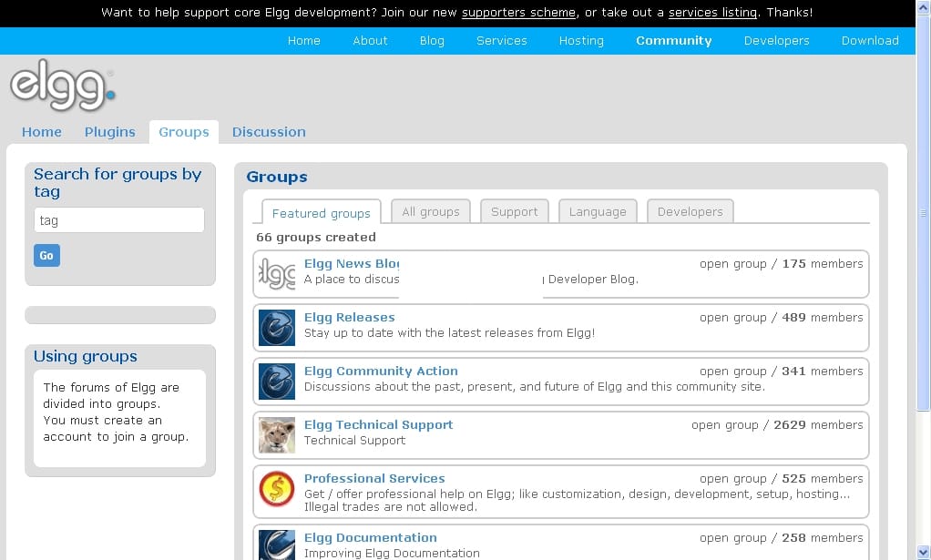
Task: Click inside the tag search field
Action: coord(118,219)
